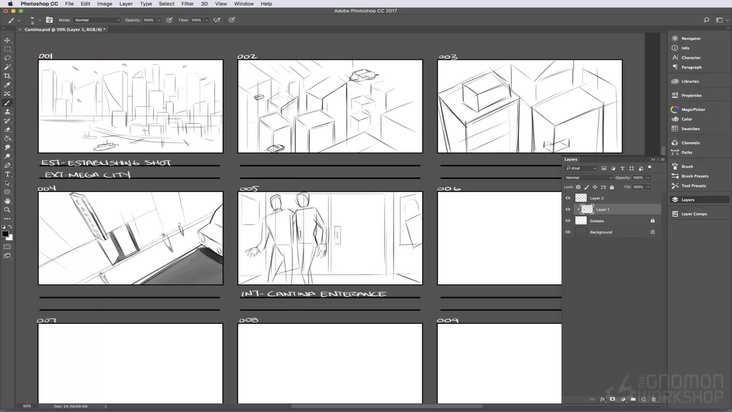
Task: Open Layers panel Fill dropdown arrow
Action: (648, 187)
